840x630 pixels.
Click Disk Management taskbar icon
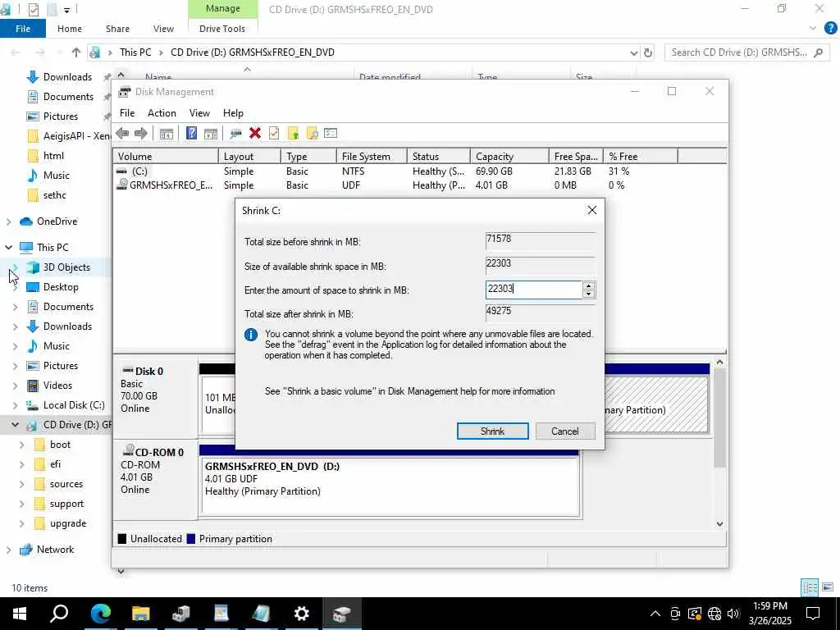pos(342,614)
